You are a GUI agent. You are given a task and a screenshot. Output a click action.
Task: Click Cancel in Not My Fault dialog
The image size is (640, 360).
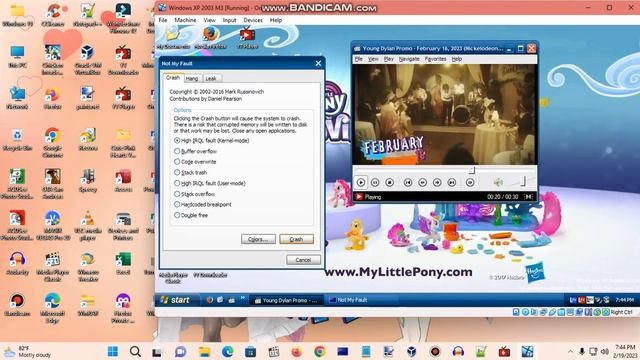[x=303, y=260]
